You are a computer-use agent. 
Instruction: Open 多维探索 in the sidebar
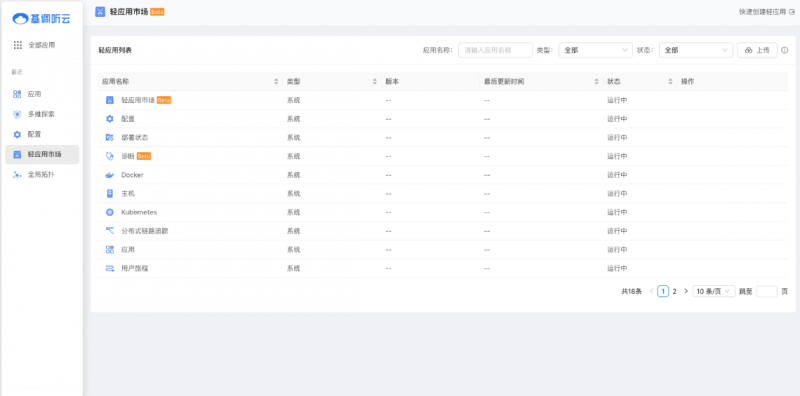[42, 114]
